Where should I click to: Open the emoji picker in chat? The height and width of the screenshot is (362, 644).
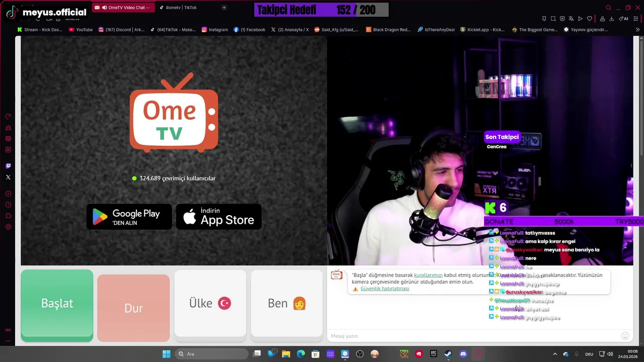click(625, 336)
